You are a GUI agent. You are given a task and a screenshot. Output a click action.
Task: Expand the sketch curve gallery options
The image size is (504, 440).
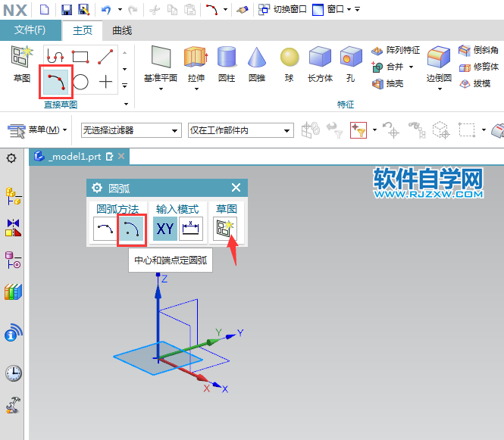(125, 86)
